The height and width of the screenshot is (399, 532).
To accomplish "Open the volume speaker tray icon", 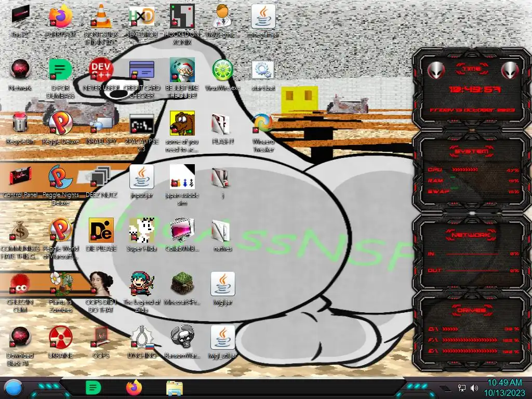I will [x=474, y=388].
